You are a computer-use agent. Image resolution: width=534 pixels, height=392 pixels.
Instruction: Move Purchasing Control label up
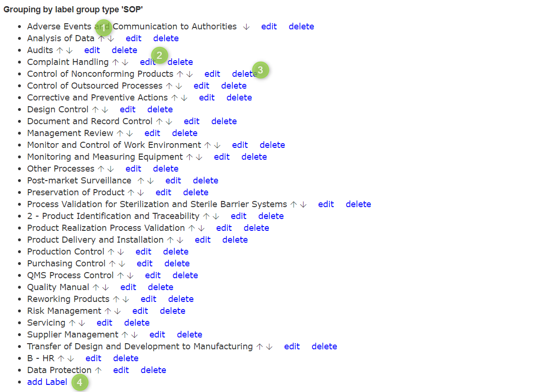112,264
